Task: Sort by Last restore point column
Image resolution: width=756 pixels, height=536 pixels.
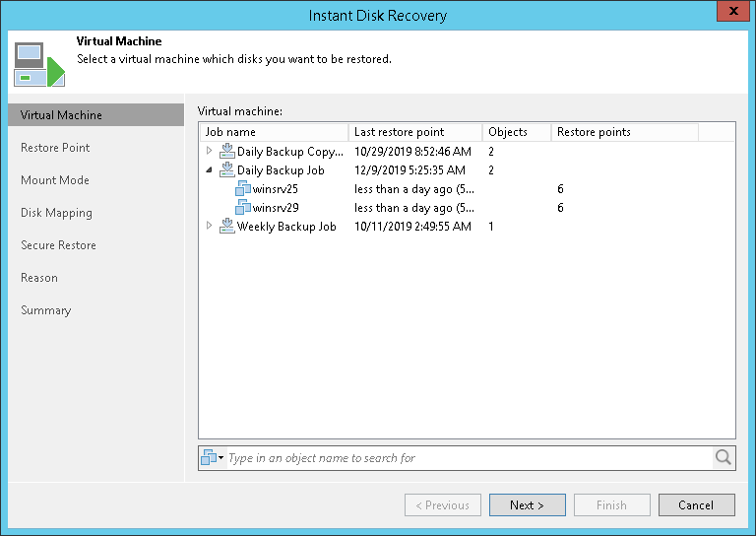Action: click(x=415, y=132)
